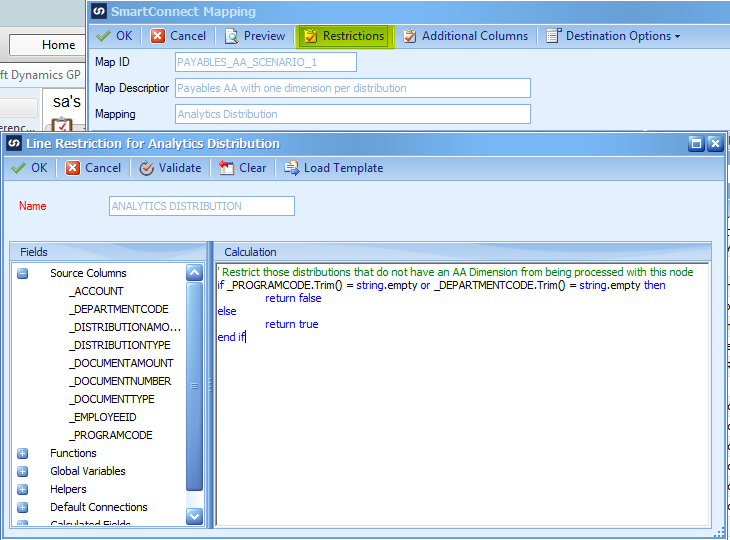This screenshot has width=730, height=540.
Task: Select the _DEPARTMENTCODE source column
Action: 119,310
